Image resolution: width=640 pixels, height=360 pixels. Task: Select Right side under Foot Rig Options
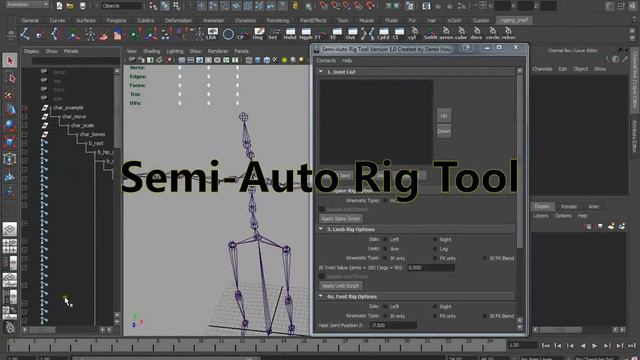click(x=435, y=307)
